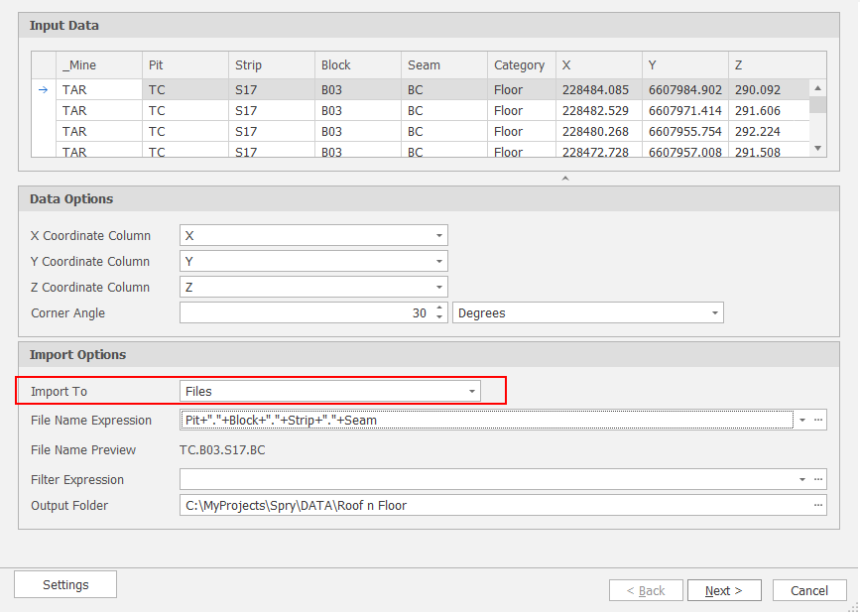Viewport: 860px width, 616px height.
Task: Open the Import To dropdown
Action: click(x=472, y=392)
